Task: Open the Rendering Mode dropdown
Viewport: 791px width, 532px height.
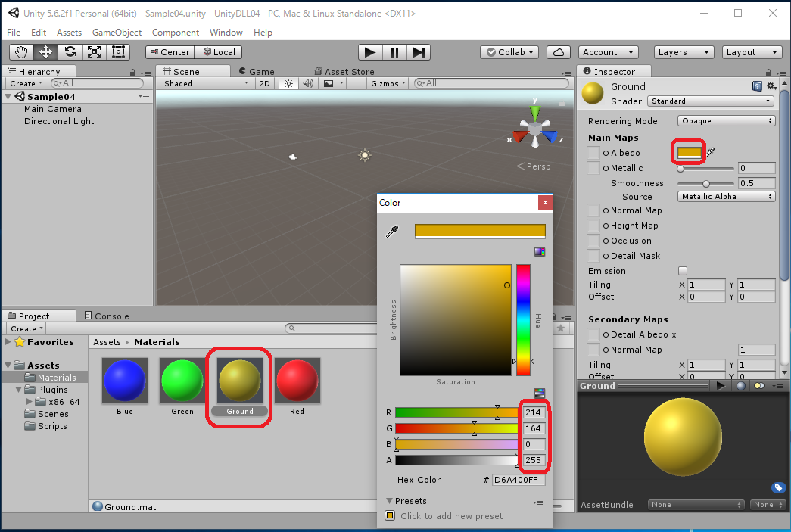Action: (726, 121)
